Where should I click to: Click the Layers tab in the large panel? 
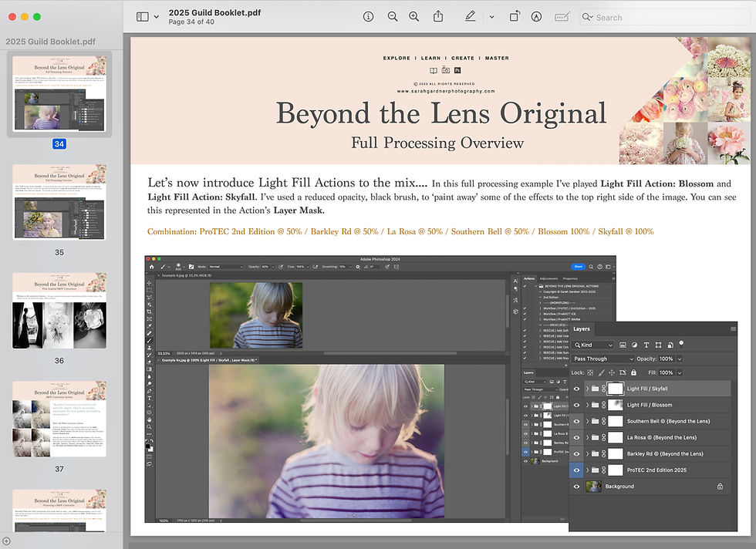click(582, 328)
